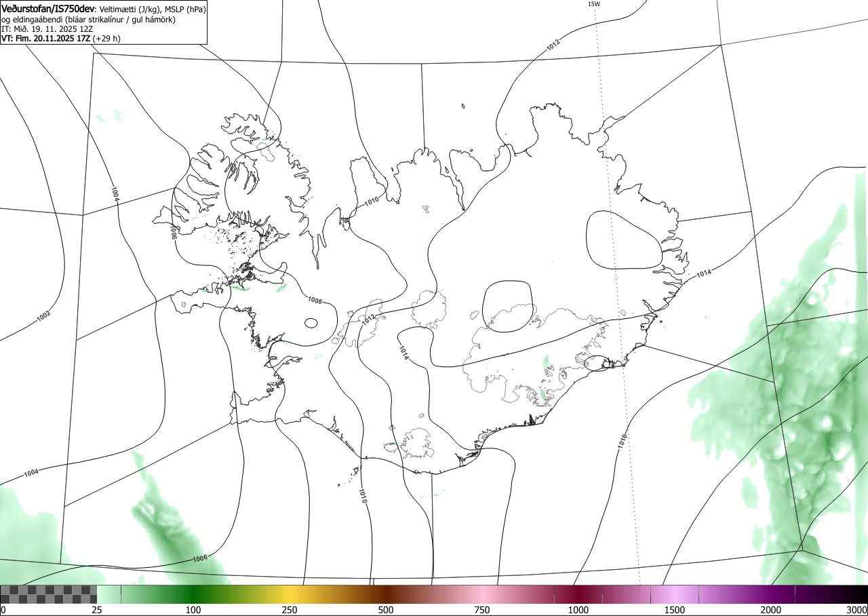868x616 pixels.
Task: Click the 1002 isobar label
Action: [x=43, y=316]
